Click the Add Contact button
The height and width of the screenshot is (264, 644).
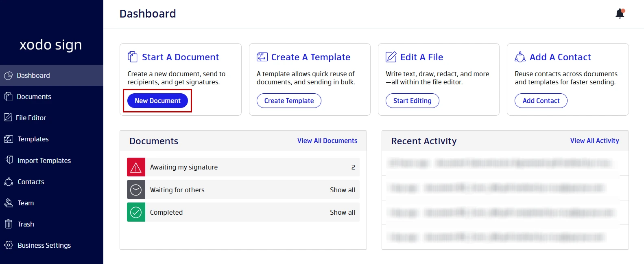tap(541, 101)
